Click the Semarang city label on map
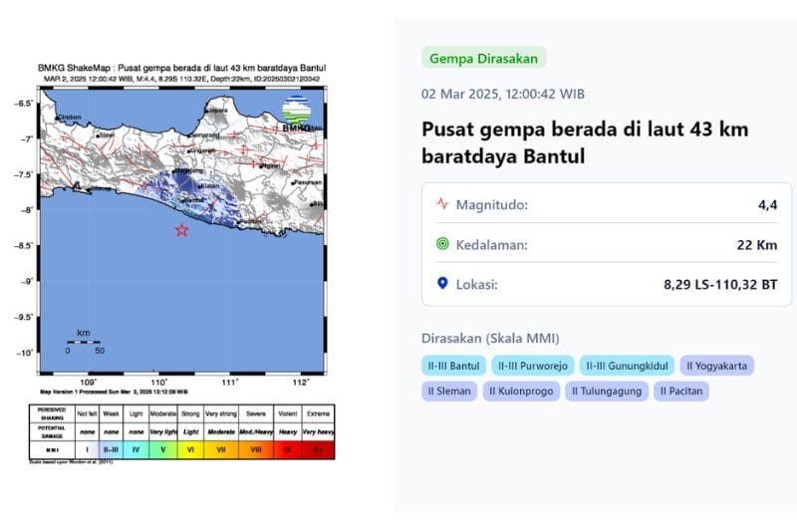 click(204, 135)
